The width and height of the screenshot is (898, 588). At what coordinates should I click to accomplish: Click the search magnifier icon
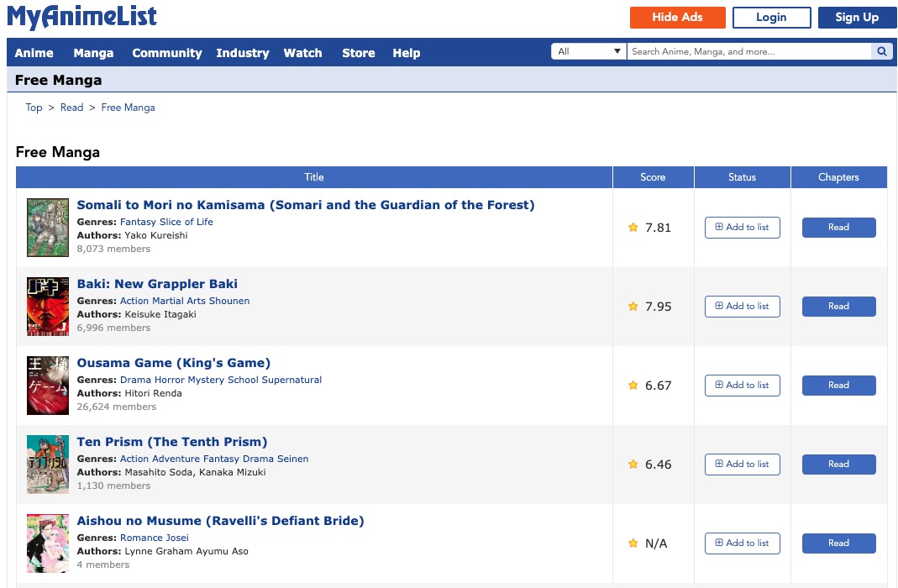(x=882, y=52)
